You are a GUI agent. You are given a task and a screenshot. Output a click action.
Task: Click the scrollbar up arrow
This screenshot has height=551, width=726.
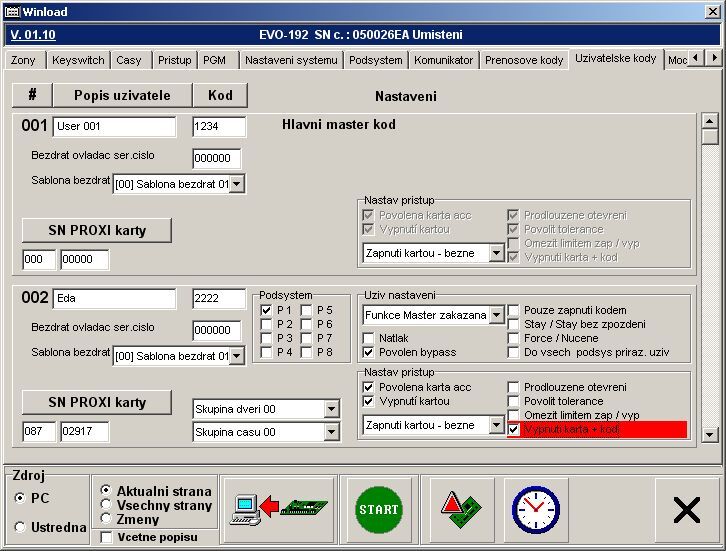(x=710, y=121)
